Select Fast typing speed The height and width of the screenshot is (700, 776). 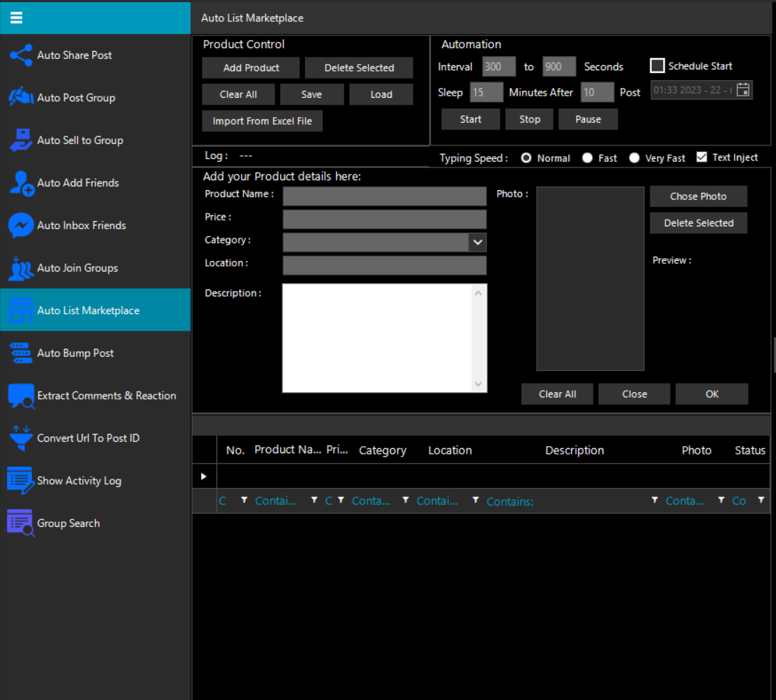(x=587, y=158)
